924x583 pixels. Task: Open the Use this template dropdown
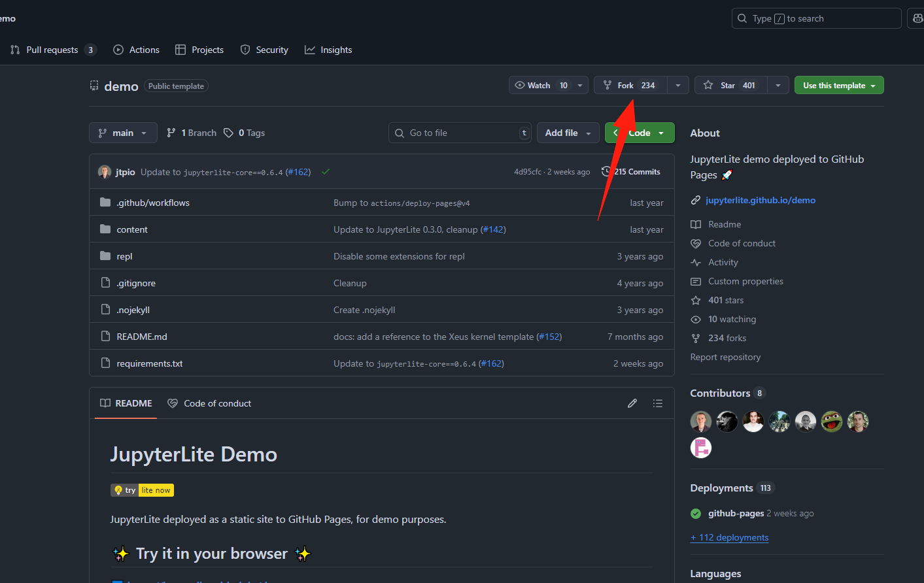839,85
